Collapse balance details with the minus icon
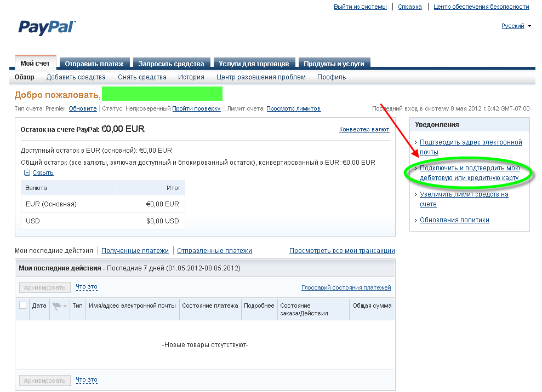This screenshot has width=542, height=392. point(27,173)
